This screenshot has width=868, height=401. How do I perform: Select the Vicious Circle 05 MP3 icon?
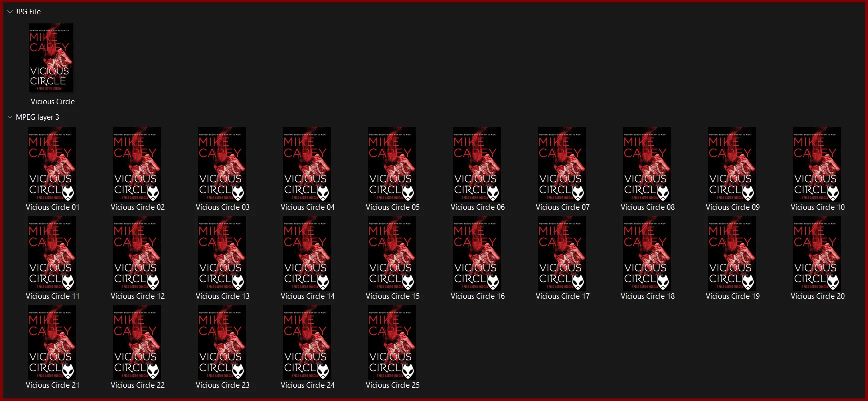click(x=392, y=164)
